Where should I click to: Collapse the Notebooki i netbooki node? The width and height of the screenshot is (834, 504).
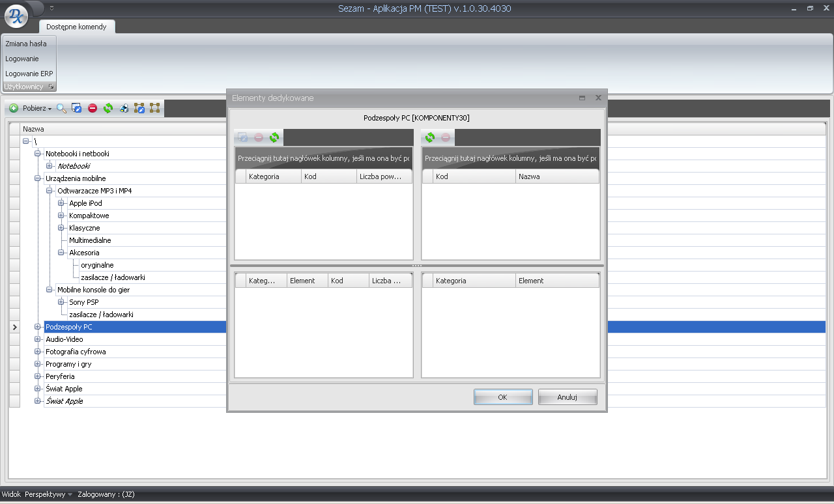tap(38, 154)
